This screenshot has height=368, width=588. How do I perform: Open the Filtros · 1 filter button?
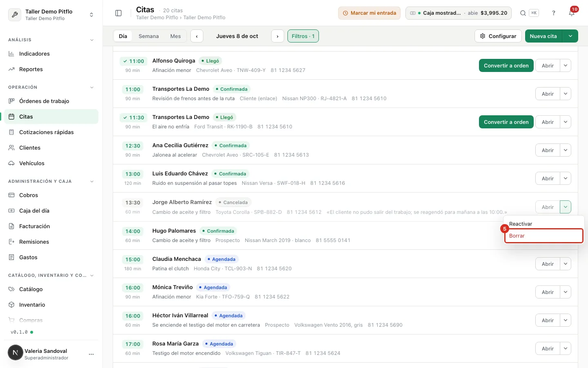tap(303, 36)
